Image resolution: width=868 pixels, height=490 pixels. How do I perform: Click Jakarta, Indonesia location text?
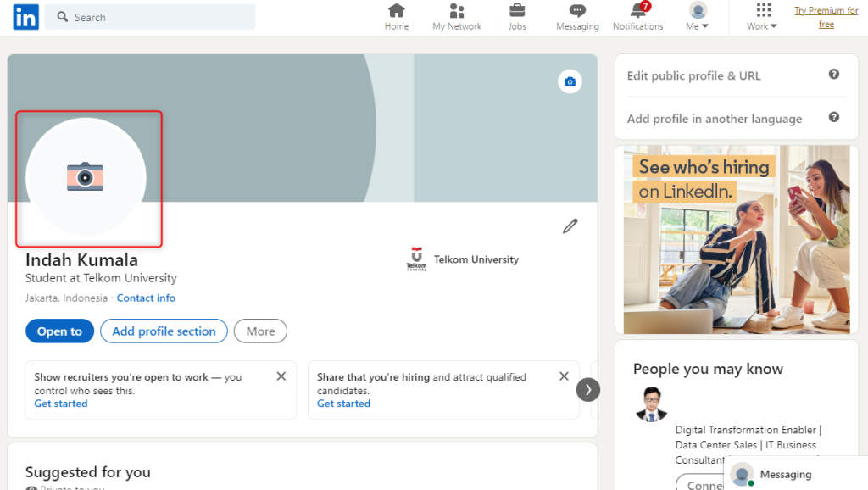point(66,298)
